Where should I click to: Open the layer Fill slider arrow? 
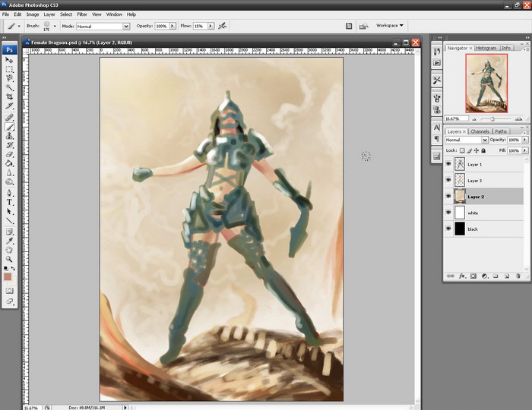pyautogui.click(x=525, y=150)
